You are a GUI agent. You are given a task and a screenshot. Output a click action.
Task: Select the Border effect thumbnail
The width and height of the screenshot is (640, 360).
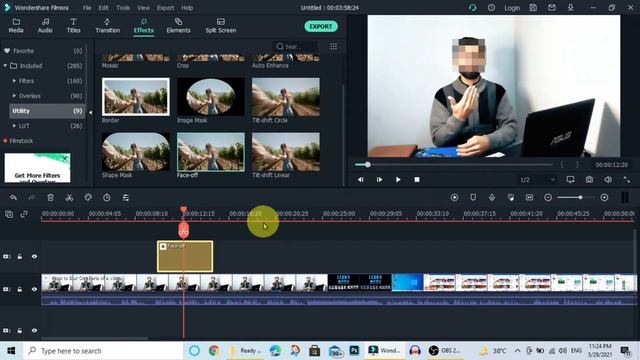coord(136,97)
